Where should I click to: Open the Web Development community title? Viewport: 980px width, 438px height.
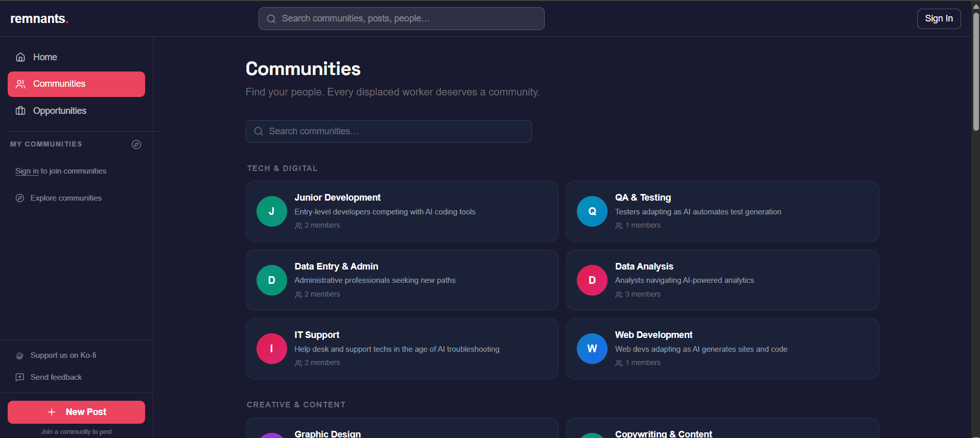coord(654,335)
